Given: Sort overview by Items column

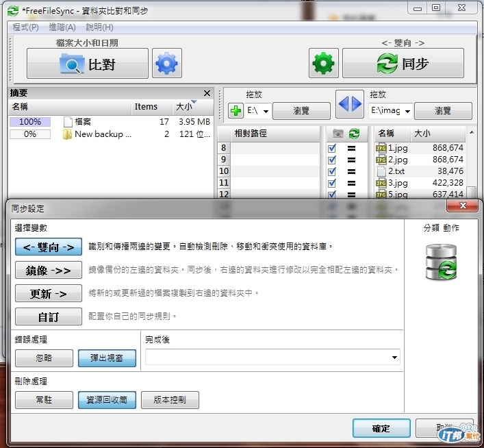Looking at the screenshot, I should point(151,107).
